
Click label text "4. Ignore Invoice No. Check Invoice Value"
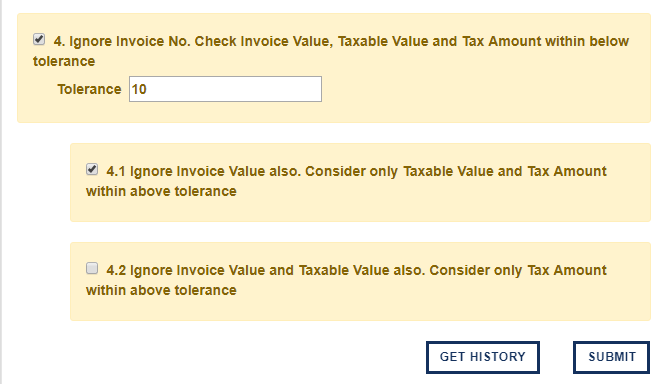(x=193, y=41)
